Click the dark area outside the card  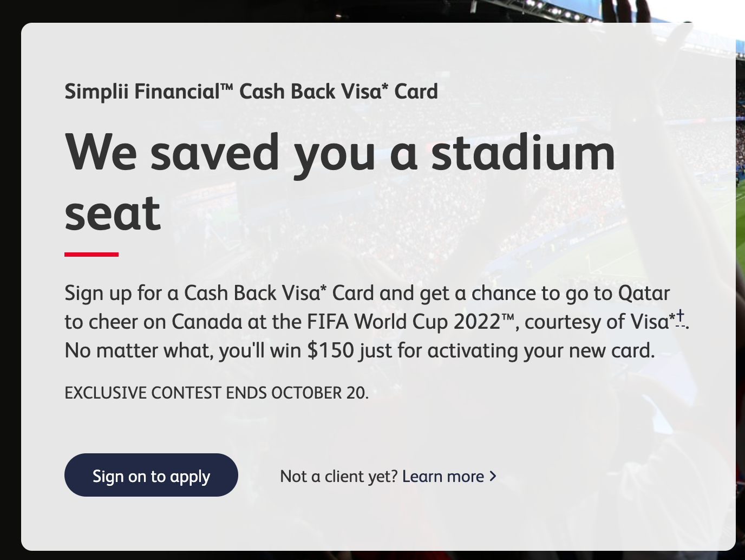point(10,271)
